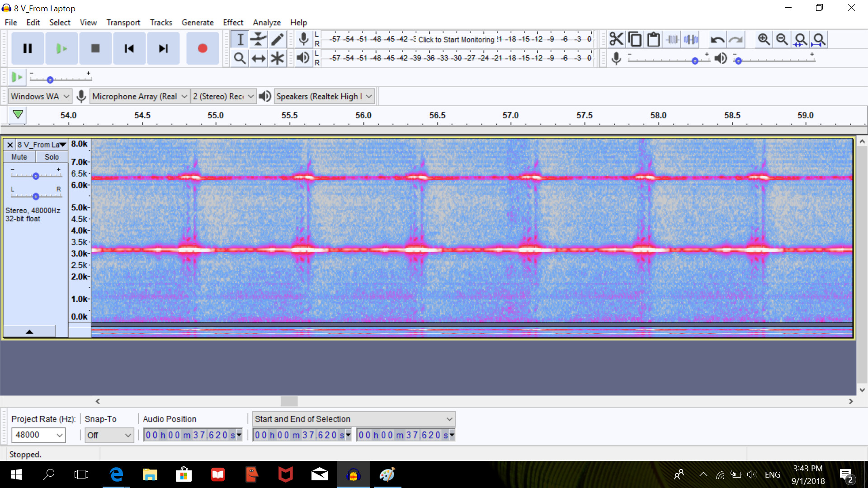Zoom Out with the minus magnifier
Screen dimensions: 868x488
782,39
